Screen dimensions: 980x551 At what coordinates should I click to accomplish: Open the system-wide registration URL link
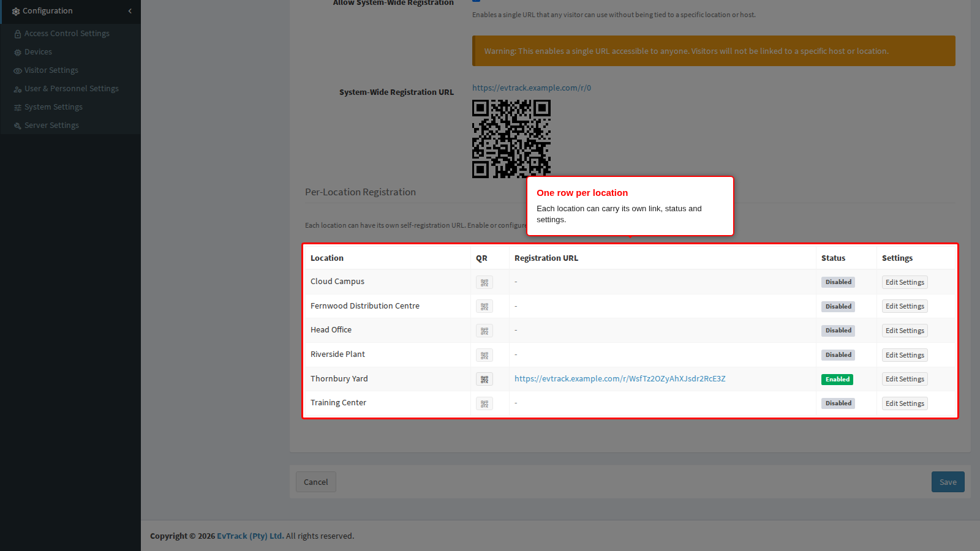point(532,88)
